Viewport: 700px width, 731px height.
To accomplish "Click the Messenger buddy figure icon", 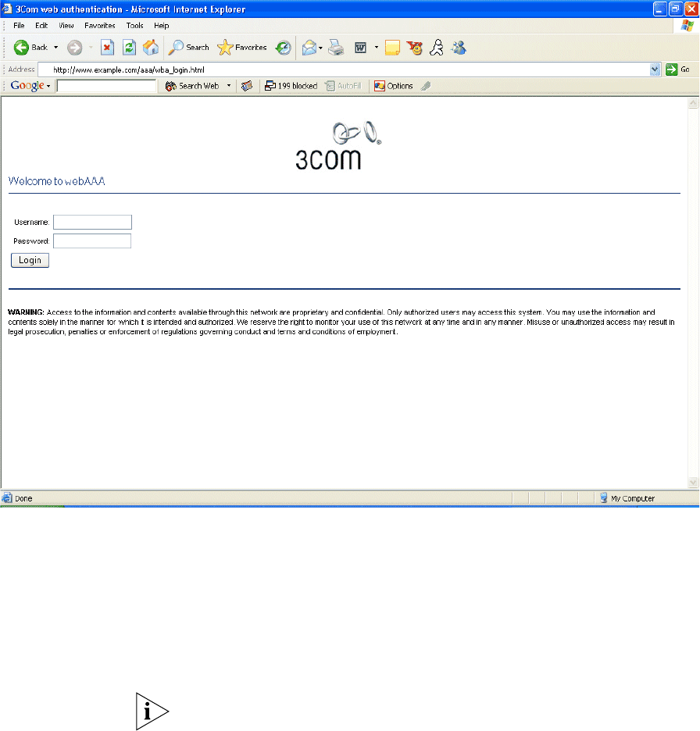I will pyautogui.click(x=437, y=47).
